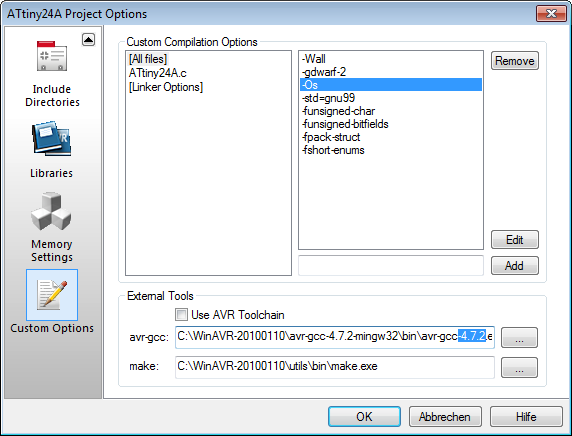Enable the Use AVR Toolchain checkbox
The image size is (572, 436).
click(181, 315)
